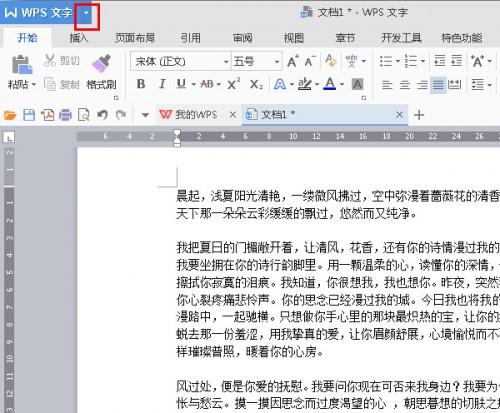Click the decrease indent icon
The image size is (500, 413).
pos(440,61)
